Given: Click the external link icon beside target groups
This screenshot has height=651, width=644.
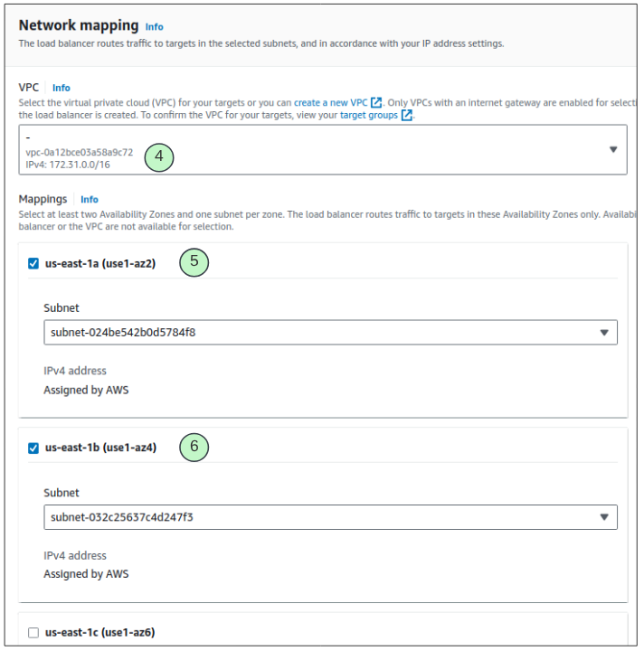Looking at the screenshot, I should (x=407, y=116).
